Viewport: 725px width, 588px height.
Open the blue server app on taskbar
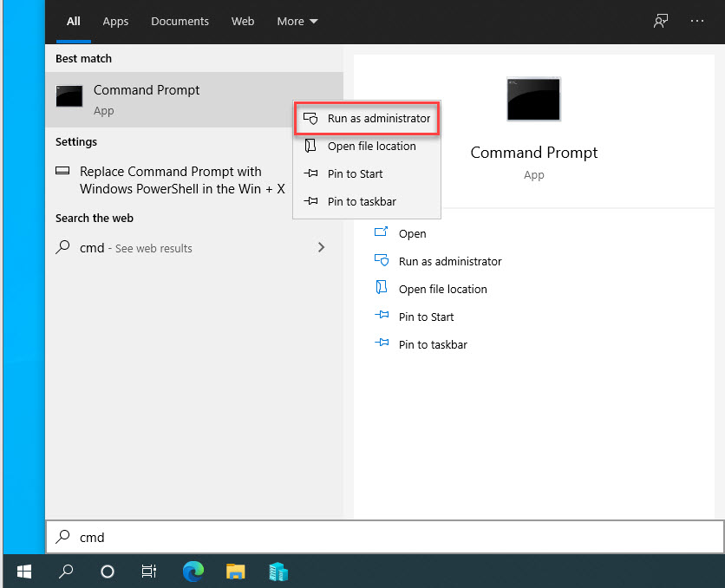tap(278, 572)
